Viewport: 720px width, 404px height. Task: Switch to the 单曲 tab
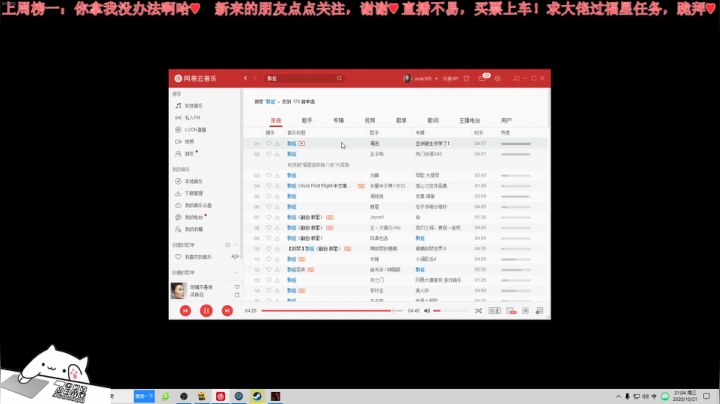[x=276, y=120]
